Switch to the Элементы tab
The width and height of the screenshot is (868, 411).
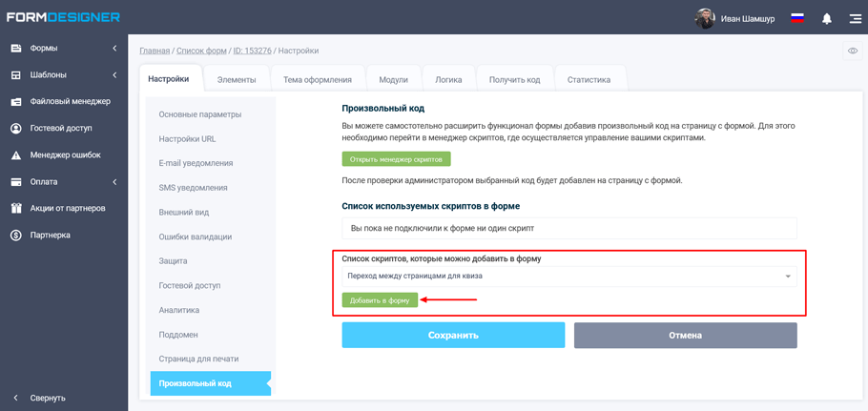(x=237, y=80)
